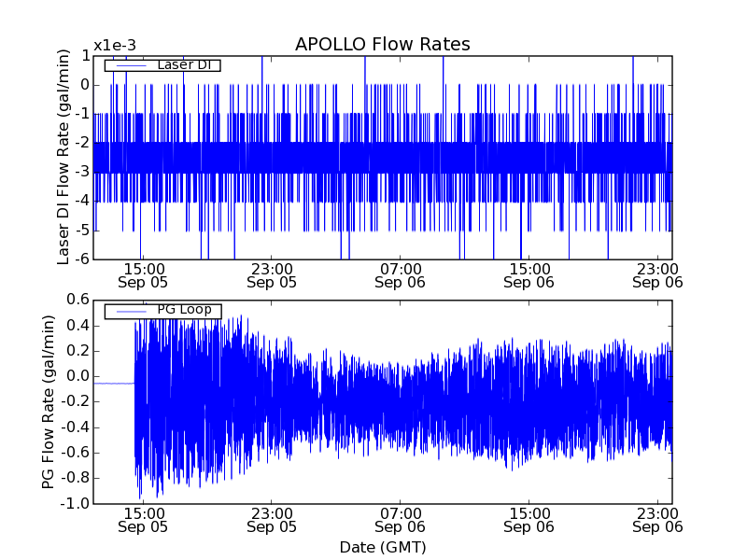Screen dimensions: 747x560
Task: Click y-tick '-2' on the Laser DI plot
Action: tap(81, 144)
